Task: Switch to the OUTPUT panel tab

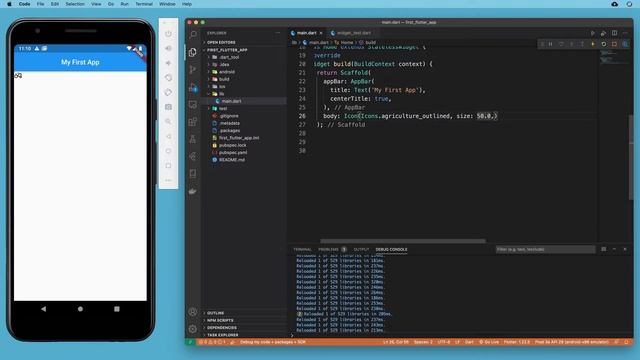Action: pyautogui.click(x=361, y=249)
